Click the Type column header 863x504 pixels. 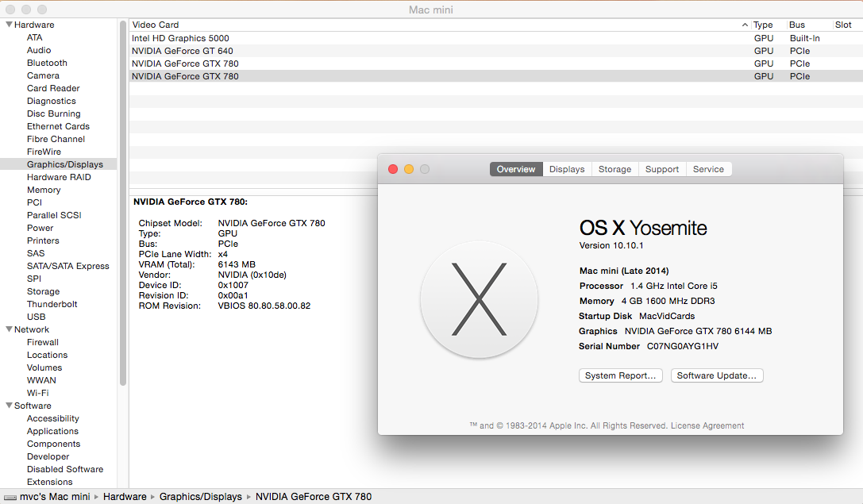(763, 25)
